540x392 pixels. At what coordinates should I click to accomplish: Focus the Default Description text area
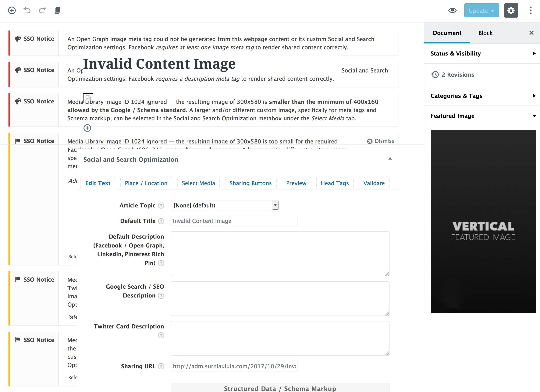(280, 254)
